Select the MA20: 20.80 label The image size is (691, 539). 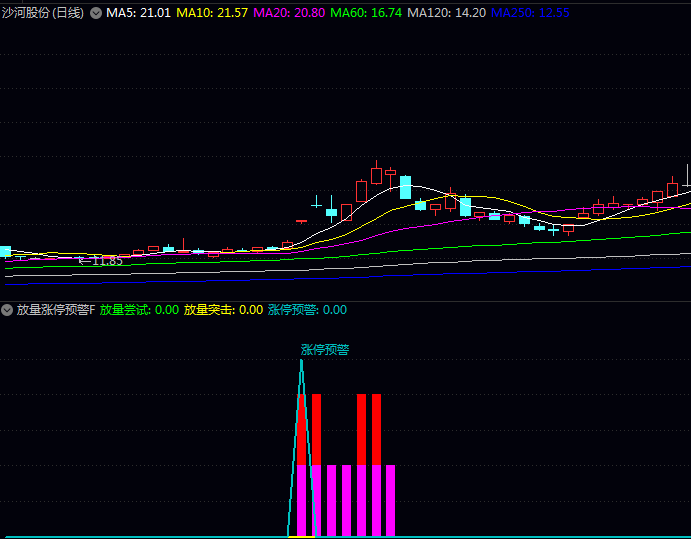(x=289, y=13)
